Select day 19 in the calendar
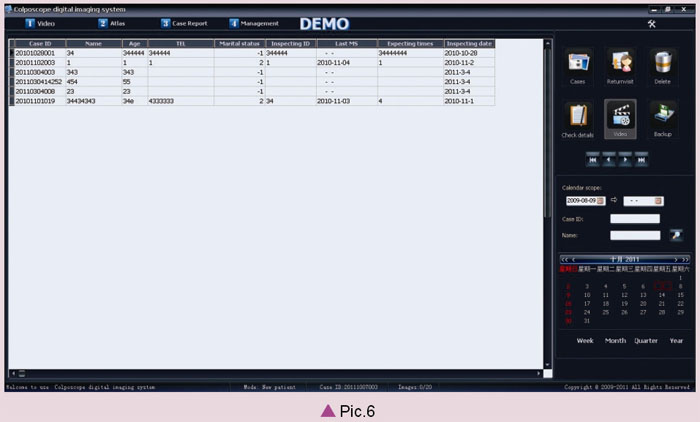 pyautogui.click(x=625, y=304)
